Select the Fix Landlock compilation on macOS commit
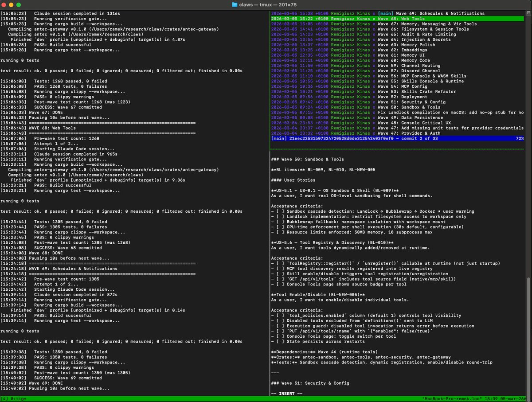532x402 pixels. (398, 113)
